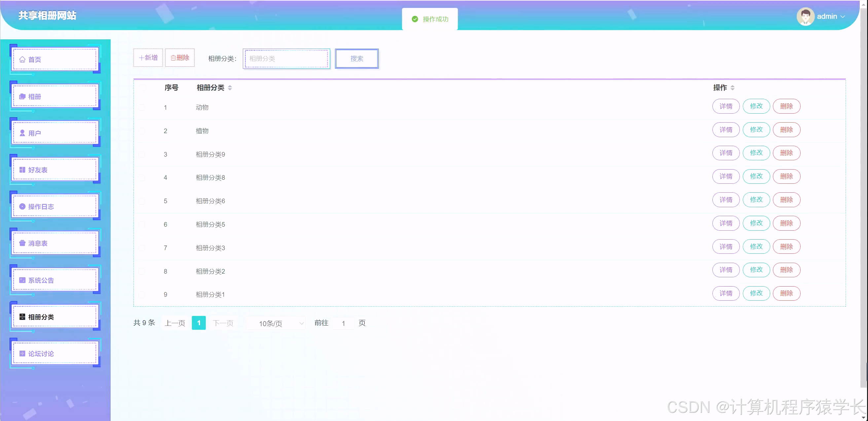The height and width of the screenshot is (421, 868).
Task: Click the admin avatar image
Action: pyautogui.click(x=805, y=16)
